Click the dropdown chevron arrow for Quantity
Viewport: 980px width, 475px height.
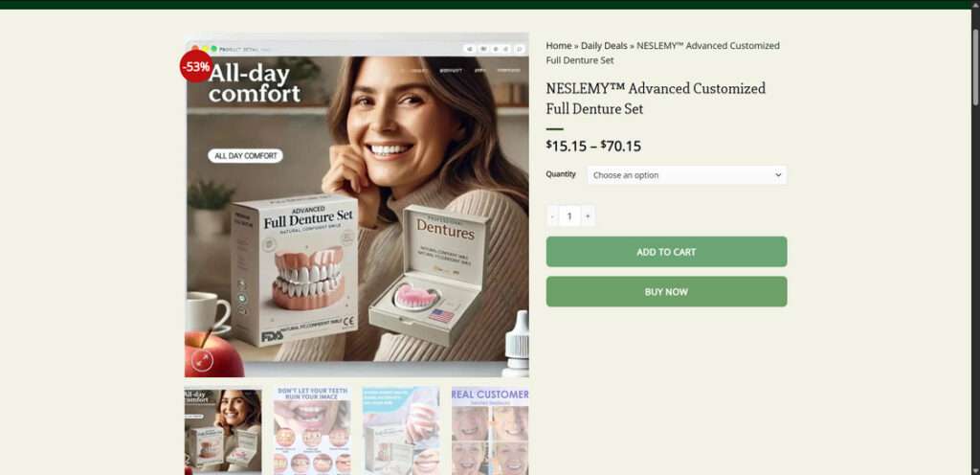pos(778,175)
